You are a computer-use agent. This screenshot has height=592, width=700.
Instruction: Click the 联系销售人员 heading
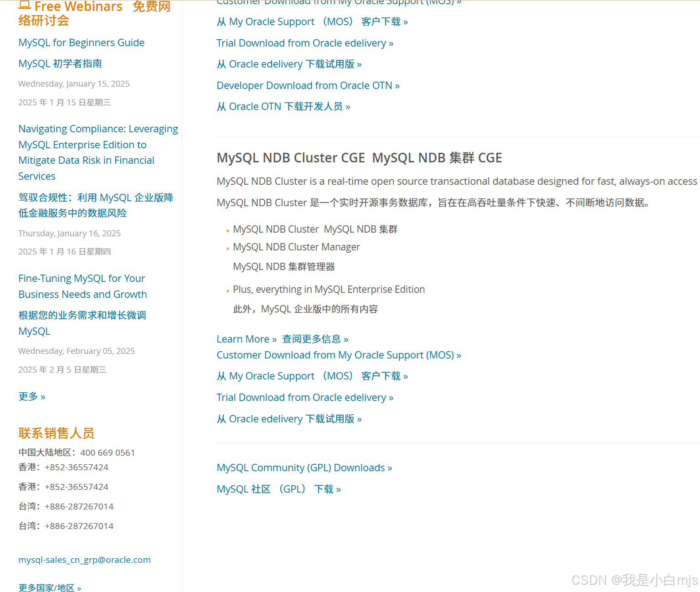[x=57, y=433]
